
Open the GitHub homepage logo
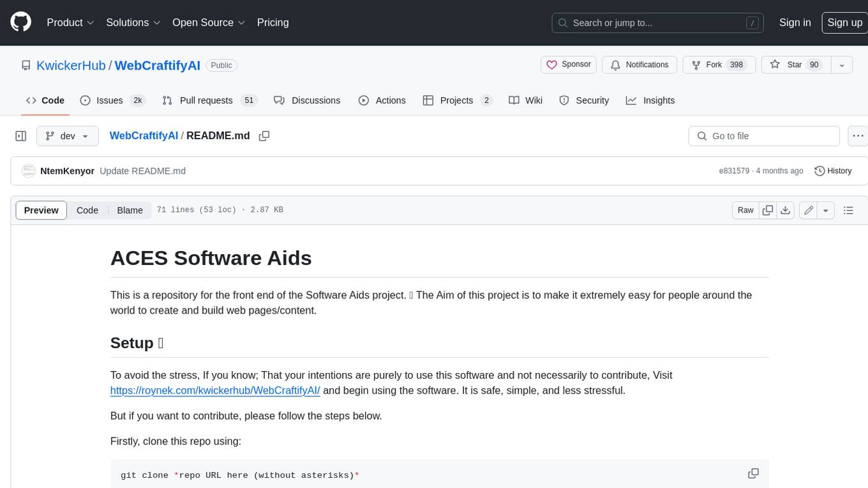(x=21, y=22)
